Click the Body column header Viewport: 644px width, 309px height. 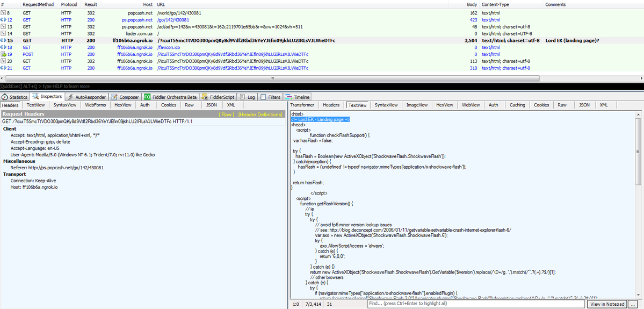(464, 4)
